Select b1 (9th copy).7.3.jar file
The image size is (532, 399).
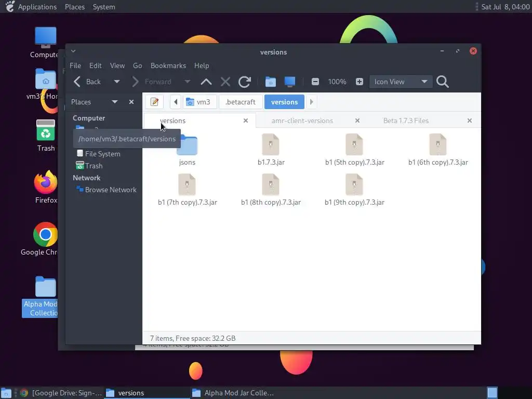pyautogui.click(x=354, y=189)
